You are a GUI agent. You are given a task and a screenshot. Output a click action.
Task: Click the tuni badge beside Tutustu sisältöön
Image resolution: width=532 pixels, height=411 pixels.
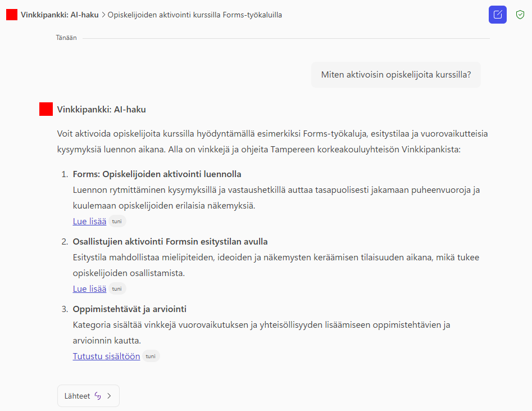pos(151,356)
